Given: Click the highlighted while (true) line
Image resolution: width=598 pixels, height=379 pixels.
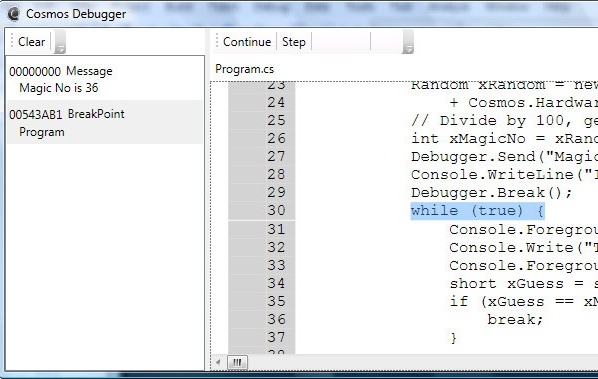Looking at the screenshot, I should 477,211.
